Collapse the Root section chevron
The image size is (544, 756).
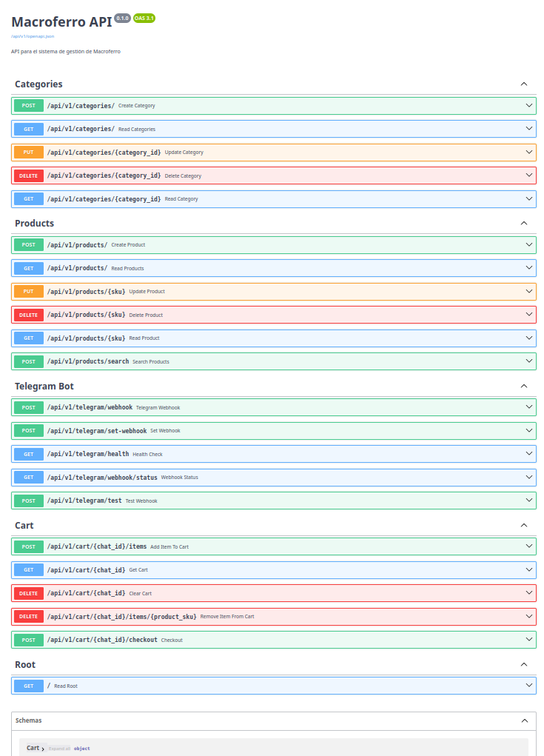(524, 664)
